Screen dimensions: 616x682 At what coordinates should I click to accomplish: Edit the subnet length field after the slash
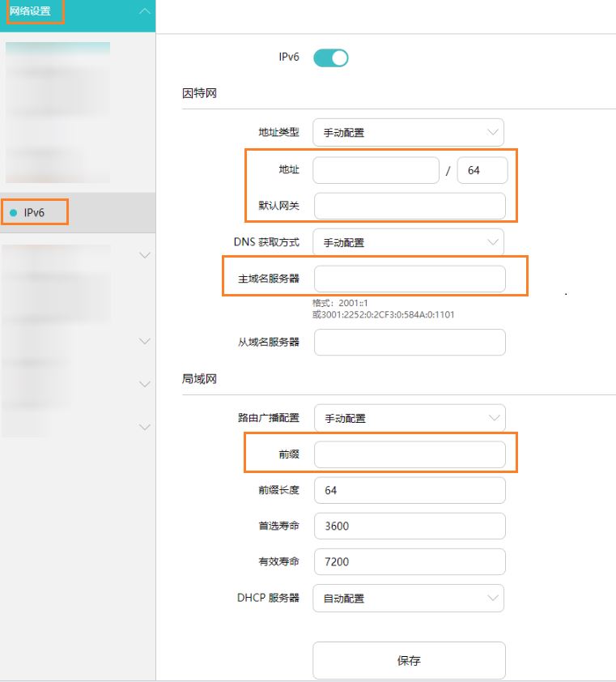[x=482, y=169]
